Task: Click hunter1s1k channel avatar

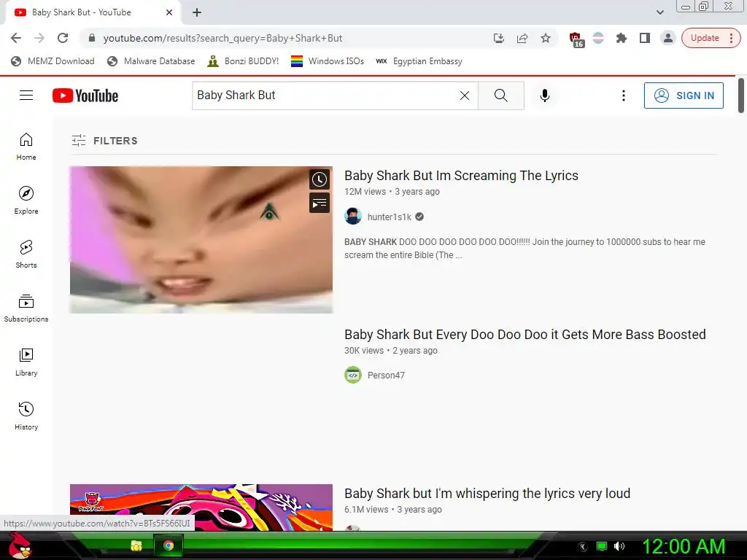Action: pos(353,216)
